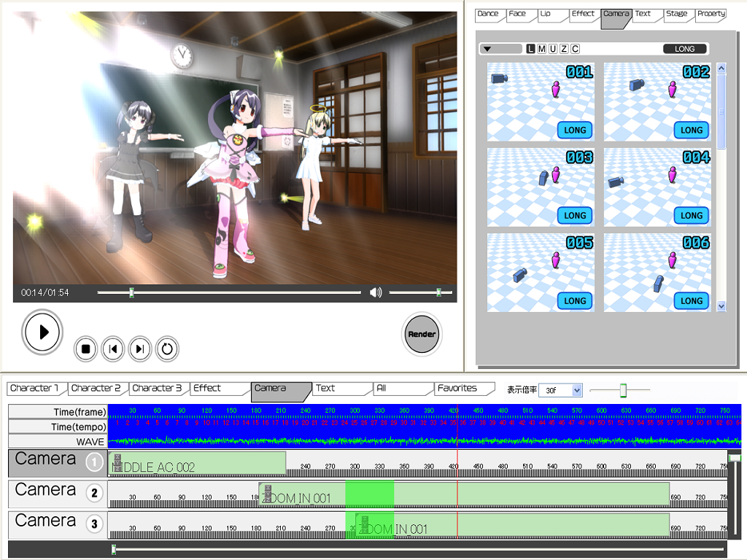Click the loop/repeat playback icon
The width and height of the screenshot is (747, 560).
[167, 349]
